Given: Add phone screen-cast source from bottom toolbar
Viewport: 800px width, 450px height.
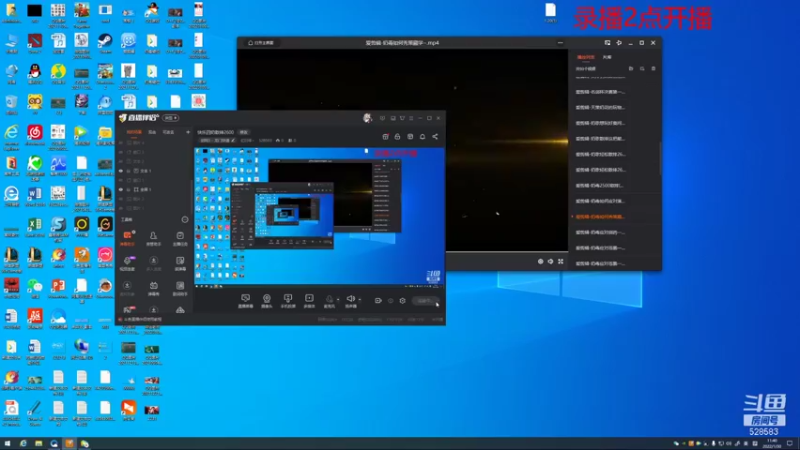Looking at the screenshot, I should [x=288, y=301].
